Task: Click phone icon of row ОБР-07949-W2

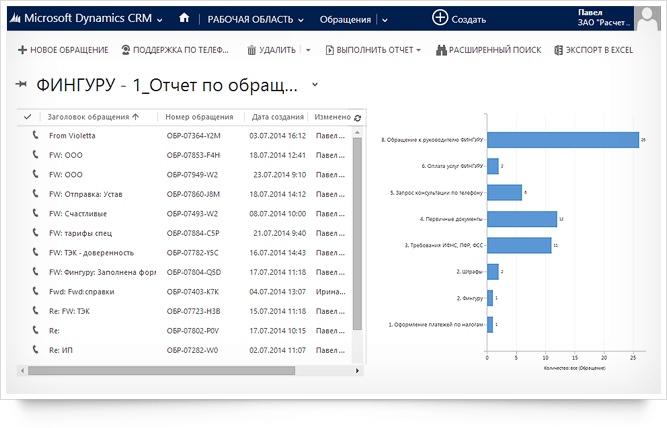Action: coord(36,174)
